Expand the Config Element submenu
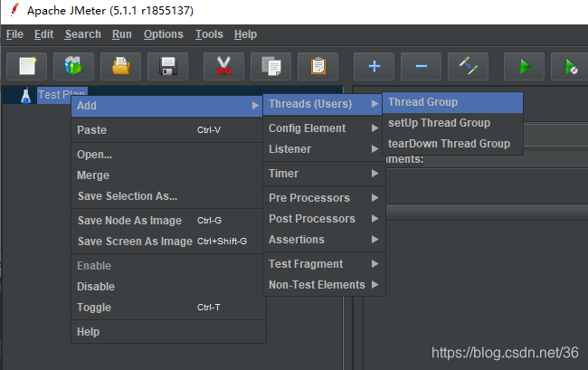The height and width of the screenshot is (370, 588). pyautogui.click(x=323, y=128)
